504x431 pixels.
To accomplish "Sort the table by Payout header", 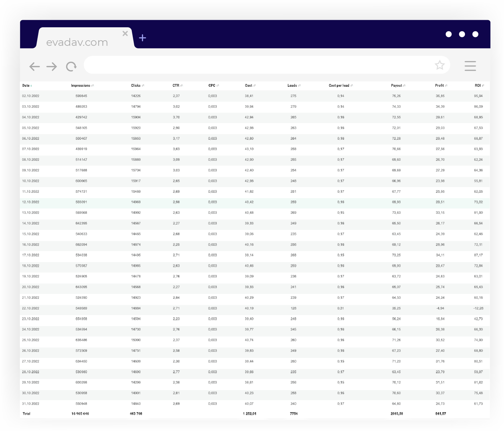I will [397, 85].
